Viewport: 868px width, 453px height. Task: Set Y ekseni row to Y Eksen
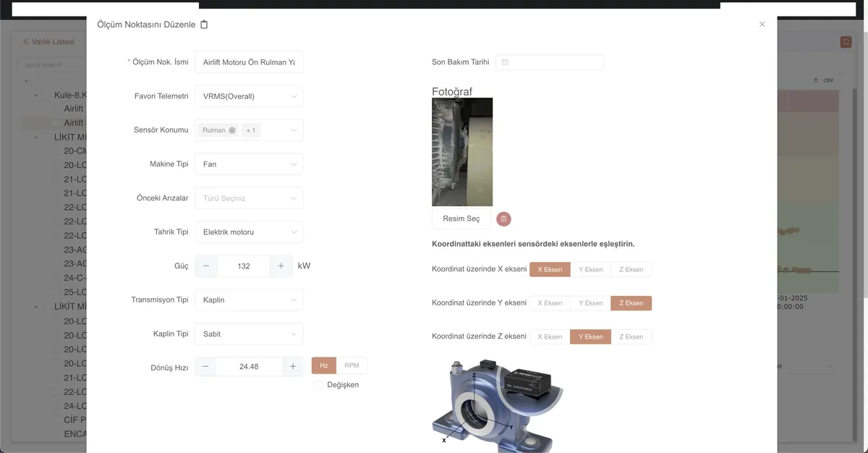591,303
